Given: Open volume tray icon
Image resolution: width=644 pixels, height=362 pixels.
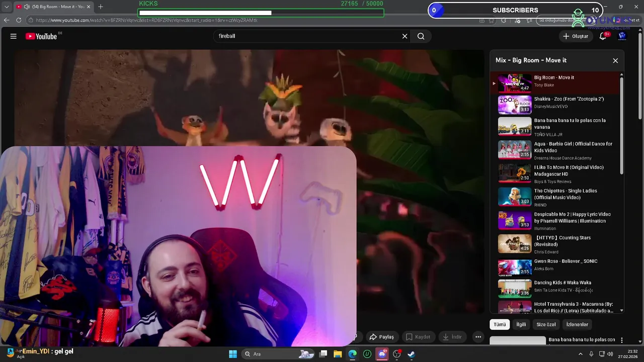Looking at the screenshot, I should 610,354.
